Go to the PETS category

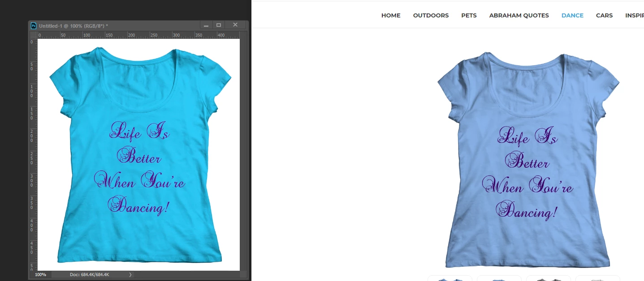pyautogui.click(x=469, y=15)
